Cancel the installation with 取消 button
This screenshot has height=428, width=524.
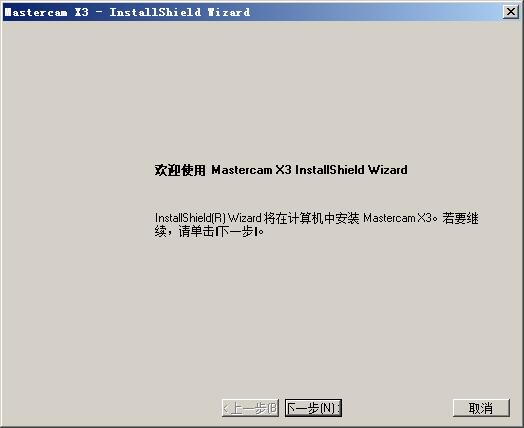481,408
